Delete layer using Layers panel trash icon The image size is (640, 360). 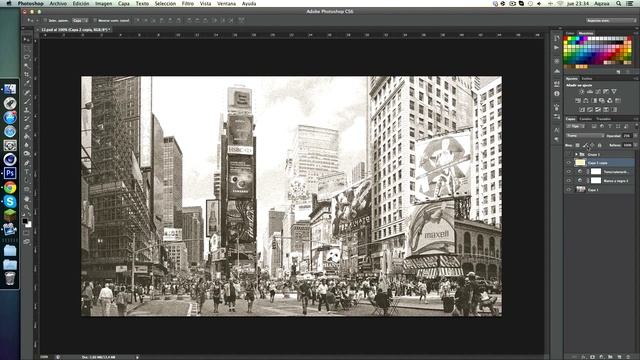(x=628, y=357)
